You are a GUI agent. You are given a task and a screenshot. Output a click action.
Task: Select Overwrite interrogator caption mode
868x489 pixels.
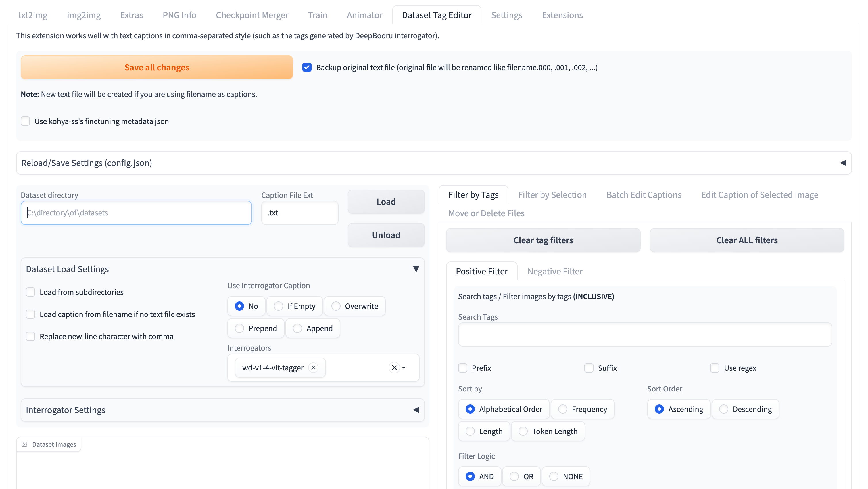(x=336, y=306)
